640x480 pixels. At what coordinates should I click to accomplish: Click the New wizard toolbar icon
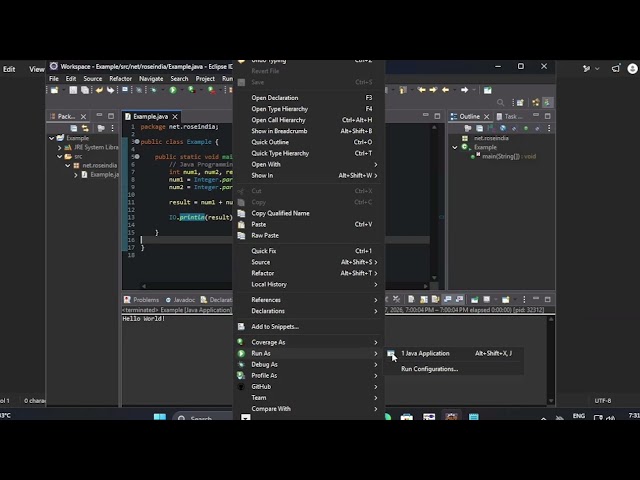[x=54, y=90]
